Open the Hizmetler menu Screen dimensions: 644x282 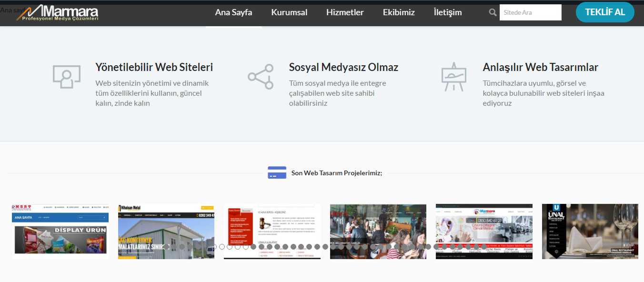(x=345, y=12)
